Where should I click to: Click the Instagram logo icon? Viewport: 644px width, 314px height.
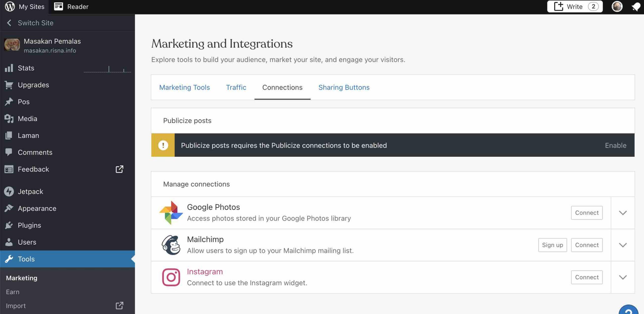pos(171,277)
